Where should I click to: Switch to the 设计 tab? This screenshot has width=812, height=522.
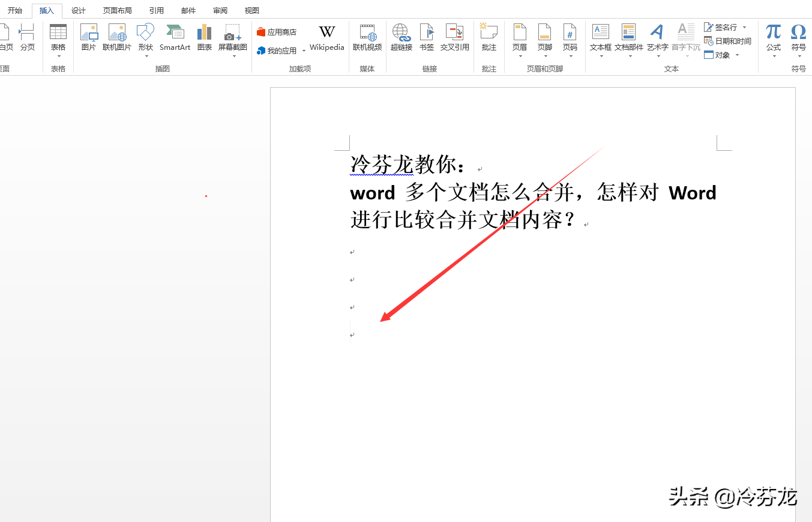tap(79, 11)
